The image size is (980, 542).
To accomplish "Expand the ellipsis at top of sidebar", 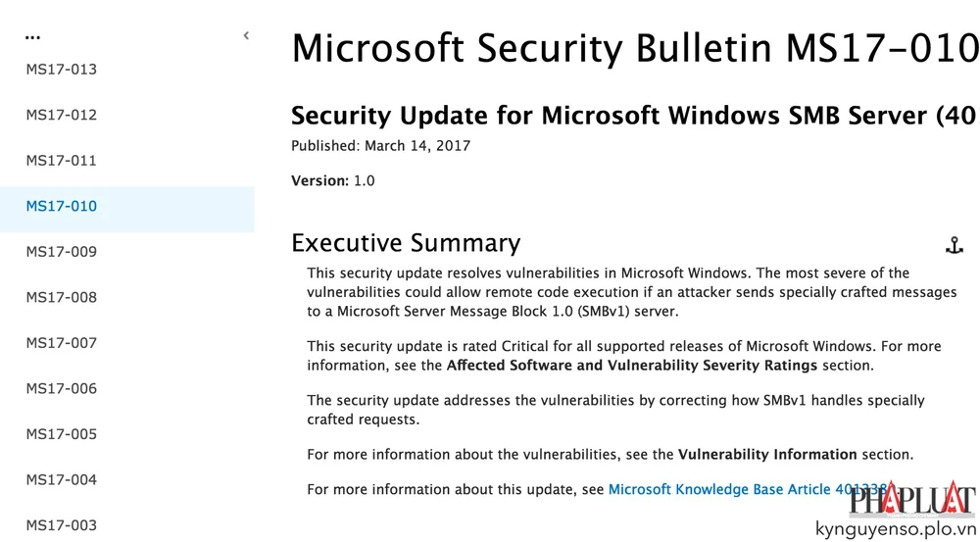I will pyautogui.click(x=33, y=36).
